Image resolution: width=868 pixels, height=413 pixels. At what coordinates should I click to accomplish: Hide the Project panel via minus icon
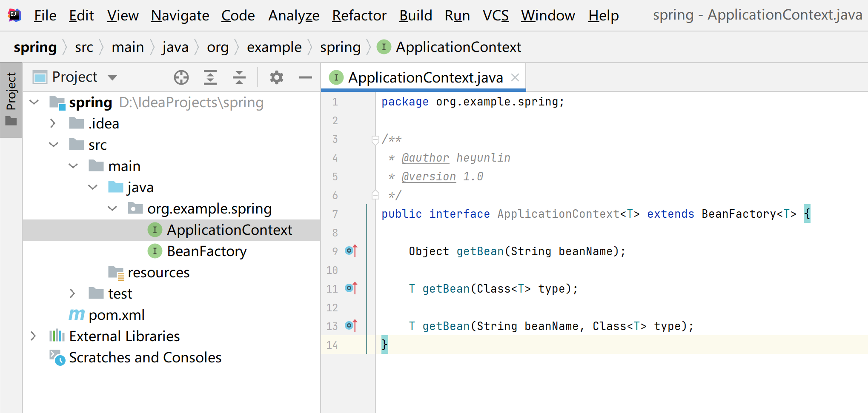pos(305,77)
